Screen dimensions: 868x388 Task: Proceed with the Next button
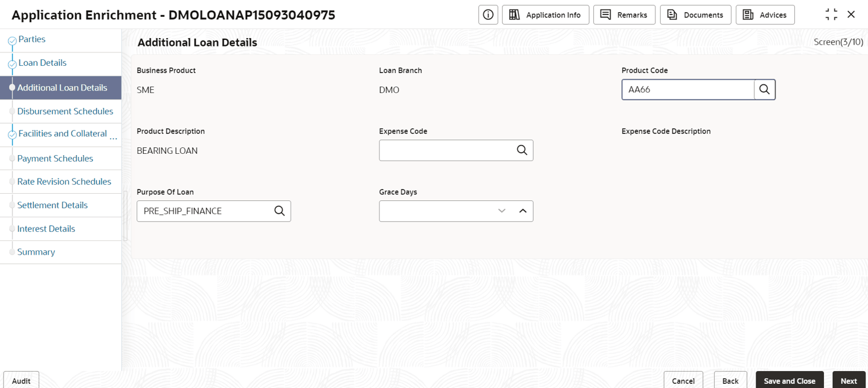[848, 381]
